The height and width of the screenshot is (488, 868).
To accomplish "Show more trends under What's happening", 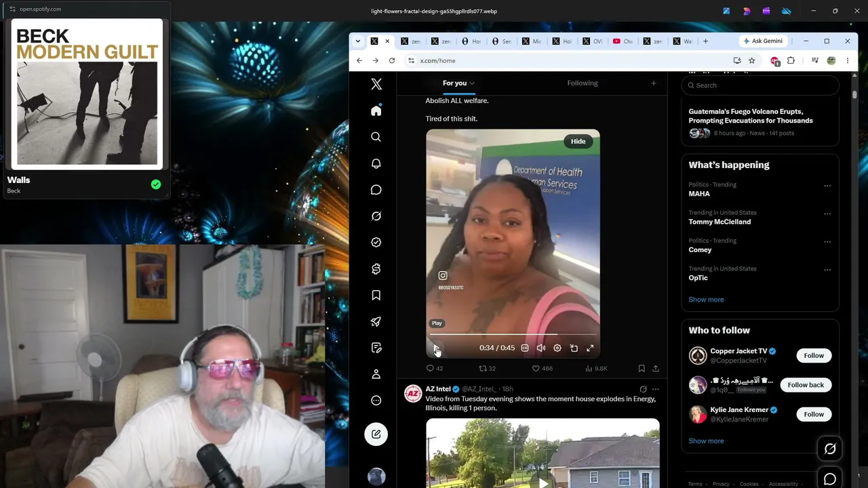I will [706, 300].
